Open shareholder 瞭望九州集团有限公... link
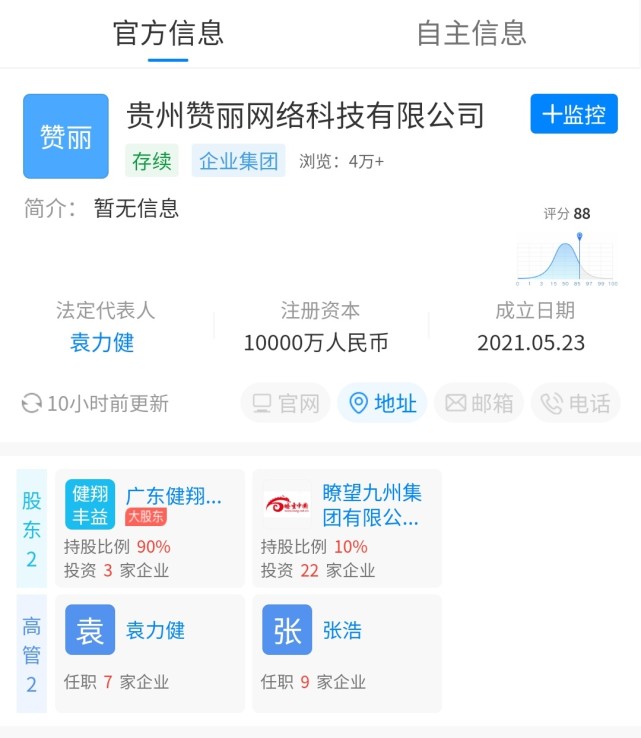641x738 pixels. pyautogui.click(x=372, y=505)
